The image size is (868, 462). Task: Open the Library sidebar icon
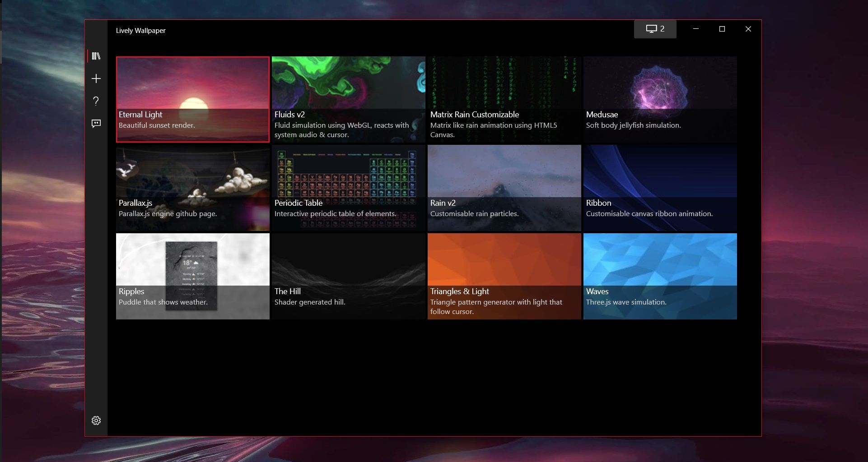point(96,56)
